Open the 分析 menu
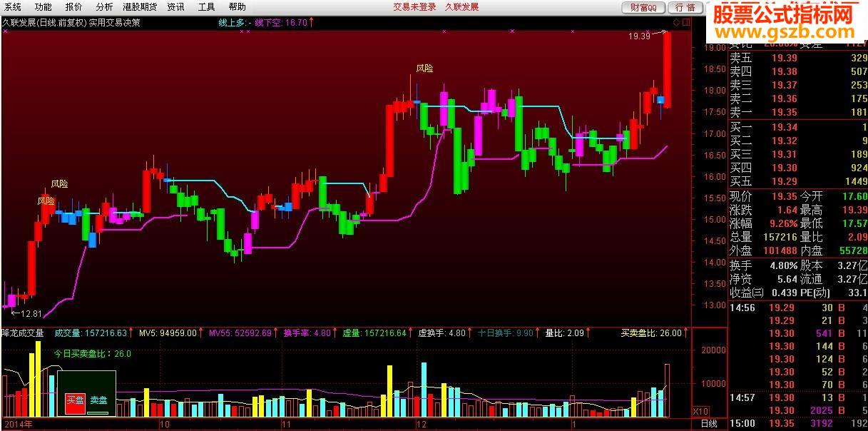Viewport: 868px width, 431px height. (x=104, y=7)
